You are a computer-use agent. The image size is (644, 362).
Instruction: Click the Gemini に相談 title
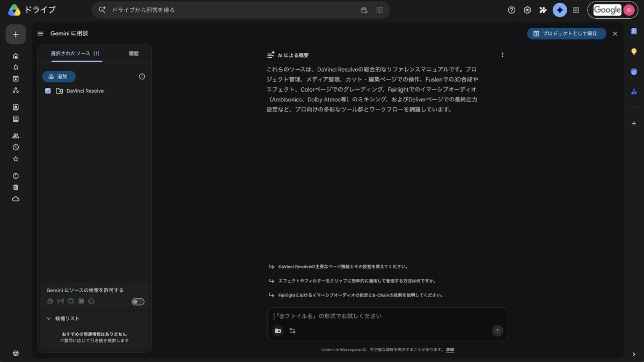point(69,33)
